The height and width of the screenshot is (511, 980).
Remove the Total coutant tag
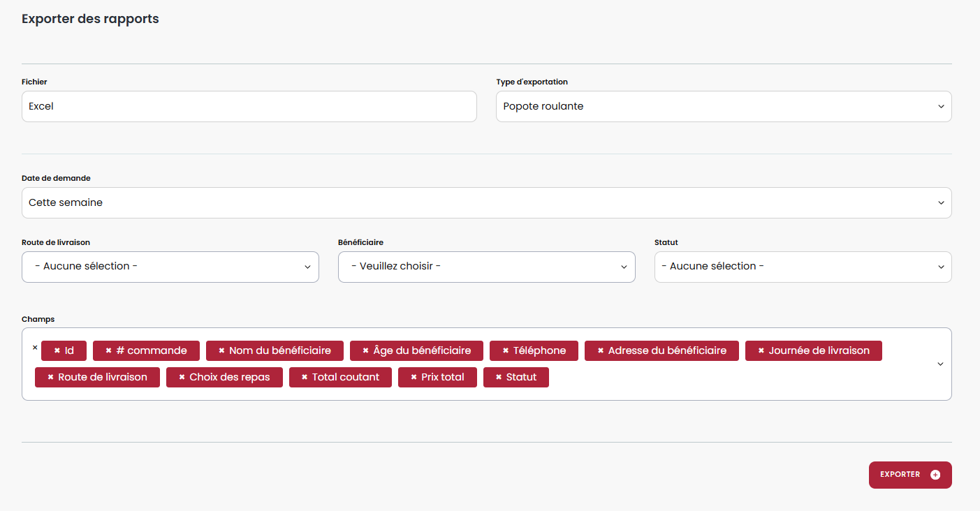pyautogui.click(x=305, y=378)
